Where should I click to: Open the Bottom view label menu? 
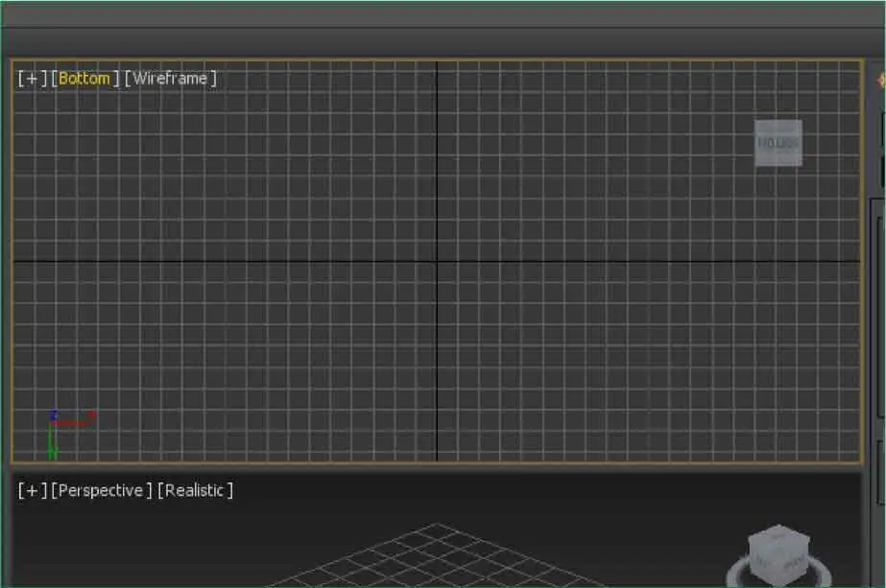pyautogui.click(x=84, y=78)
